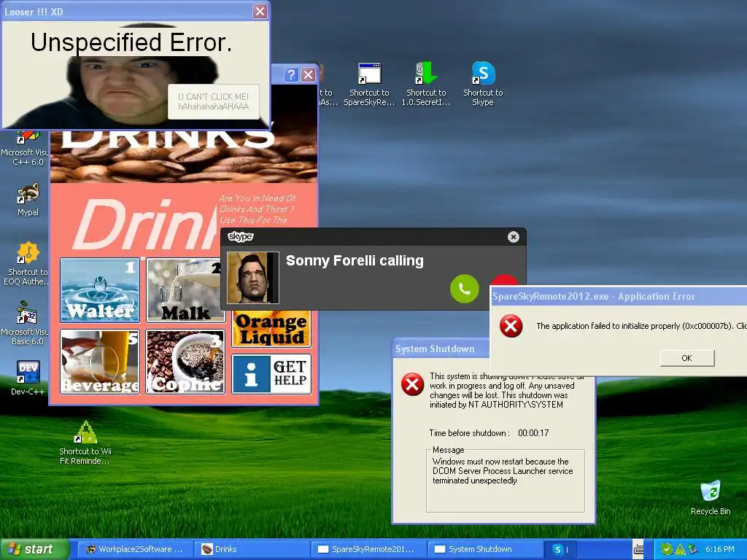Open the Start menu
This screenshot has width=747, height=560.
tap(34, 549)
